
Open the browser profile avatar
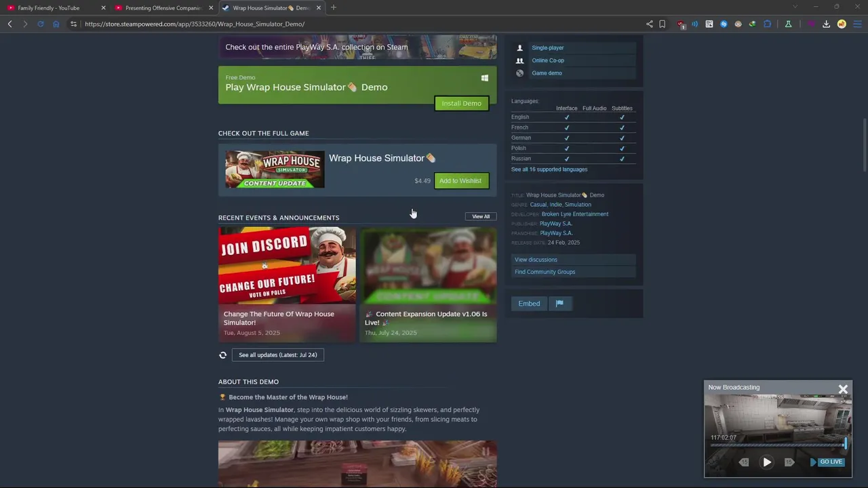click(x=842, y=24)
